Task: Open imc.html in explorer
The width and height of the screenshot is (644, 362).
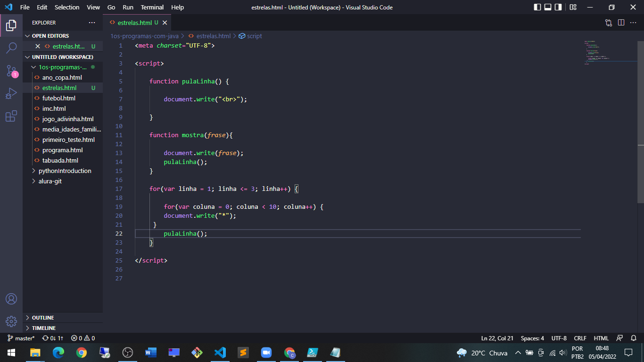Action: (x=63, y=108)
